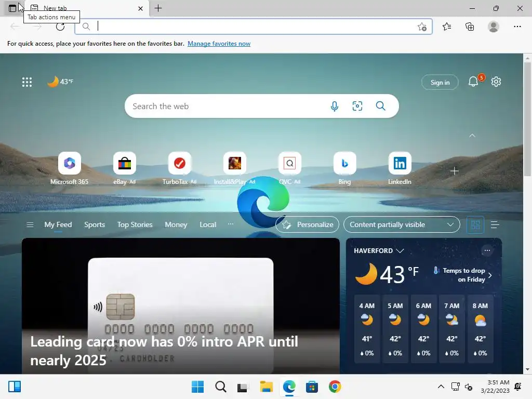This screenshot has height=399, width=532.
Task: Click the Personalize button
Action: tap(308, 224)
